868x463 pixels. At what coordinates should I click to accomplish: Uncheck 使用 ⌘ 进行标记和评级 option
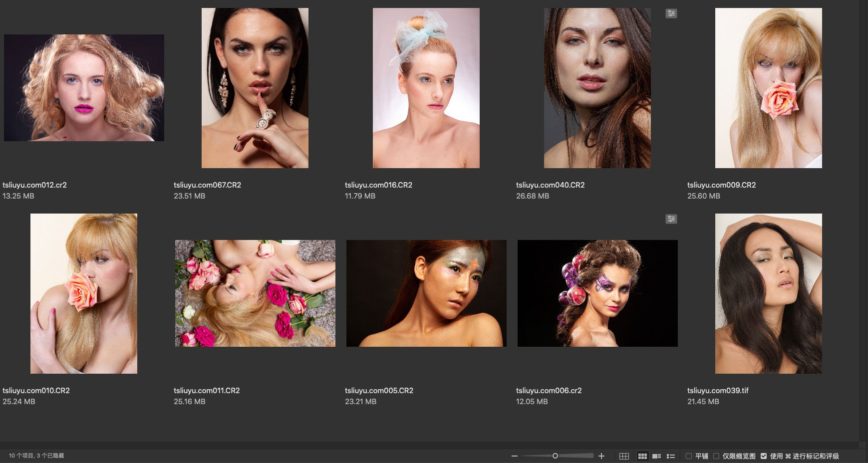pyautogui.click(x=764, y=456)
